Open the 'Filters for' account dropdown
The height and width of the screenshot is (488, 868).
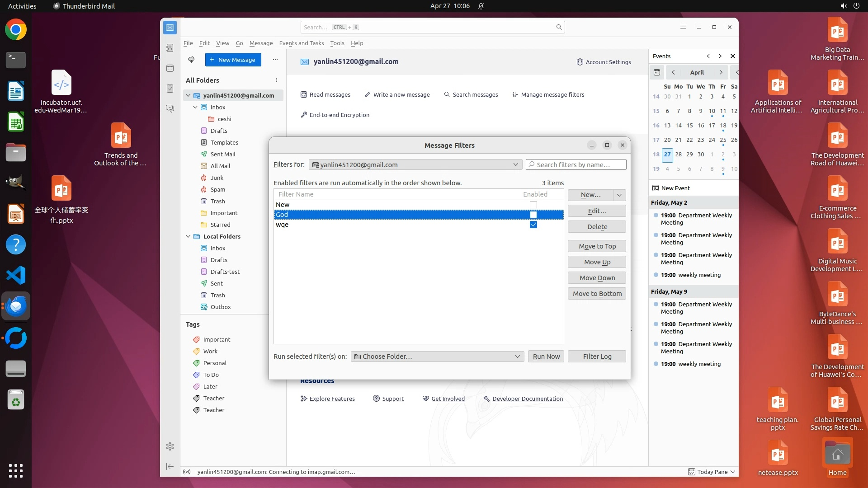(415, 164)
